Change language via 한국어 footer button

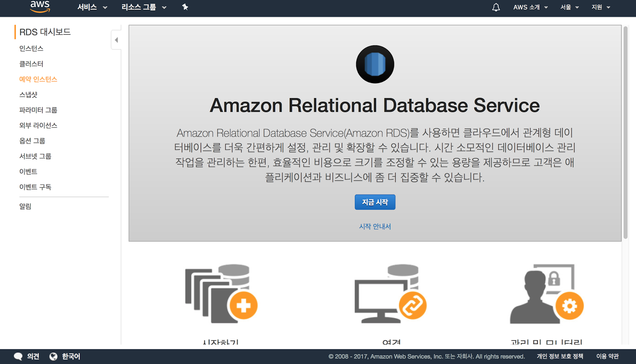click(x=71, y=356)
